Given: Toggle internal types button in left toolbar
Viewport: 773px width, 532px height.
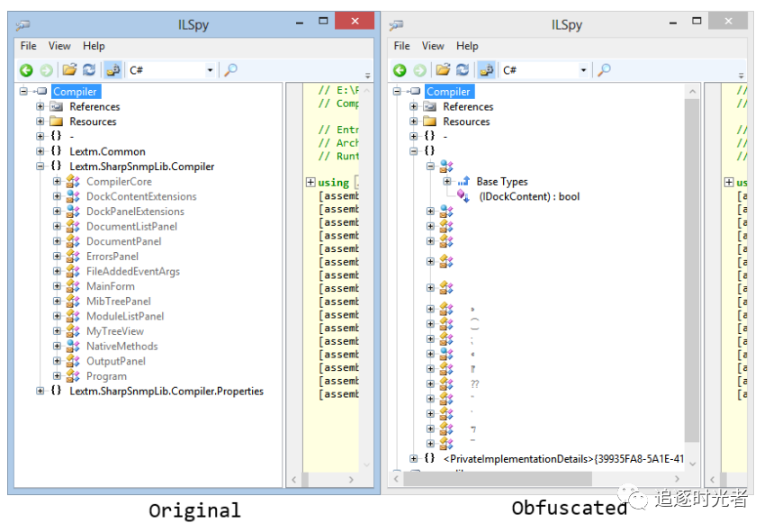Looking at the screenshot, I should [112, 70].
